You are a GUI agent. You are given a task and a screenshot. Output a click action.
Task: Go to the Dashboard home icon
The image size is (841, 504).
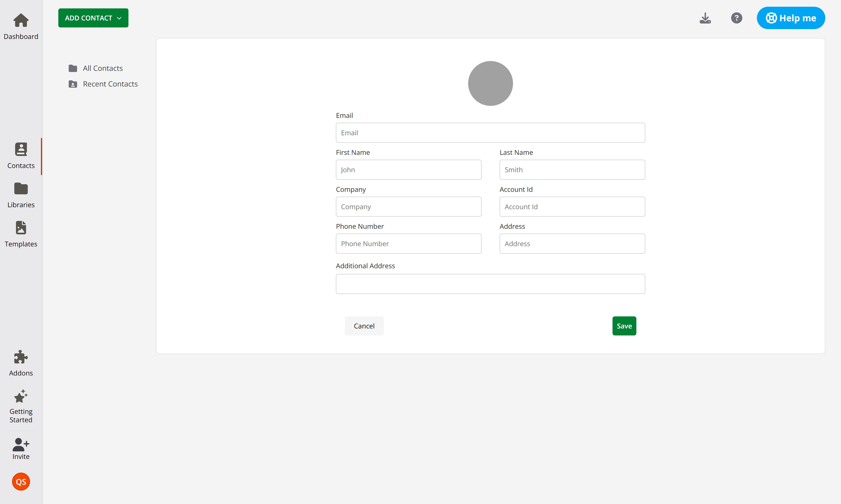coord(21,20)
